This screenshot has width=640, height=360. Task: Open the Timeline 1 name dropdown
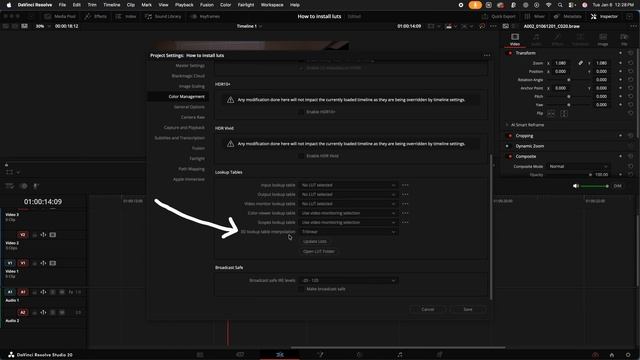click(249, 26)
